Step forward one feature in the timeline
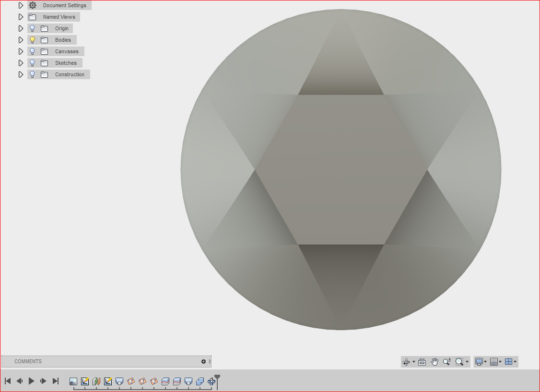The image size is (540, 392). pyautogui.click(x=43, y=381)
